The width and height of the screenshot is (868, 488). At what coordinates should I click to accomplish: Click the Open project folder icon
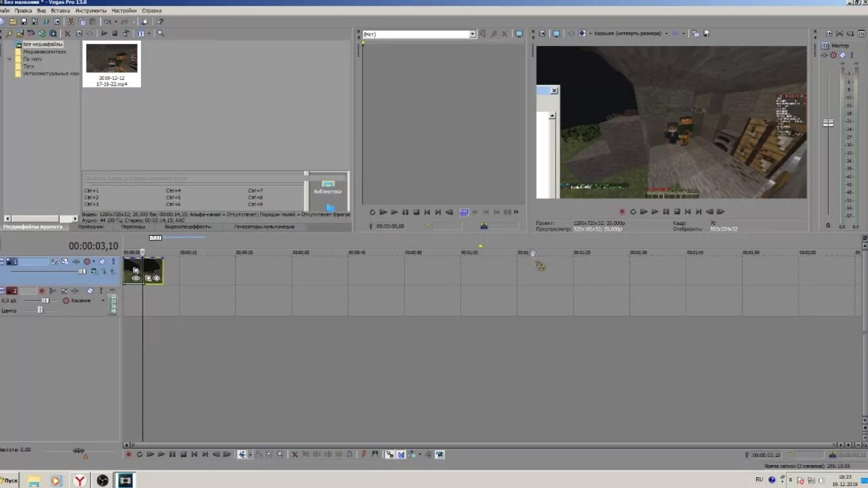coord(13,22)
